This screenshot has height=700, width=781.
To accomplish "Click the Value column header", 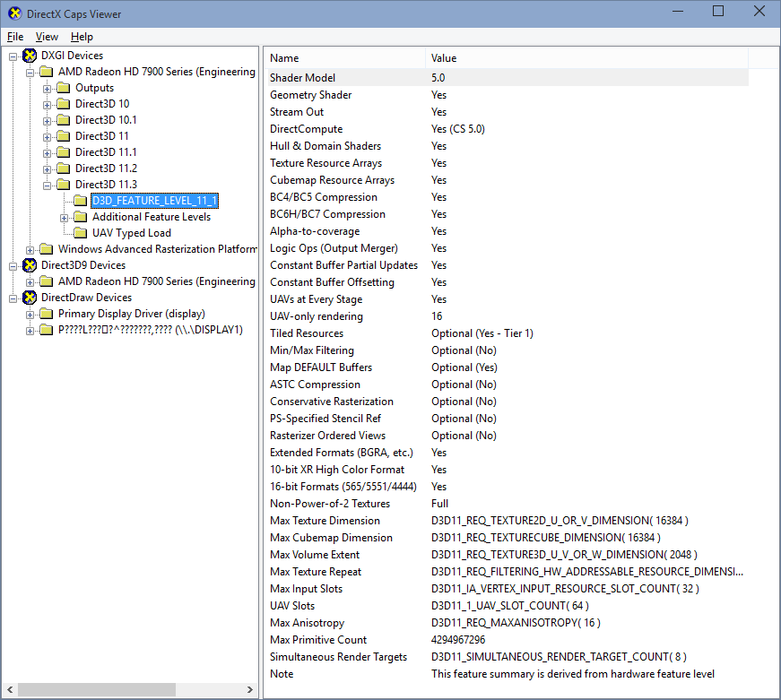I will [586, 58].
